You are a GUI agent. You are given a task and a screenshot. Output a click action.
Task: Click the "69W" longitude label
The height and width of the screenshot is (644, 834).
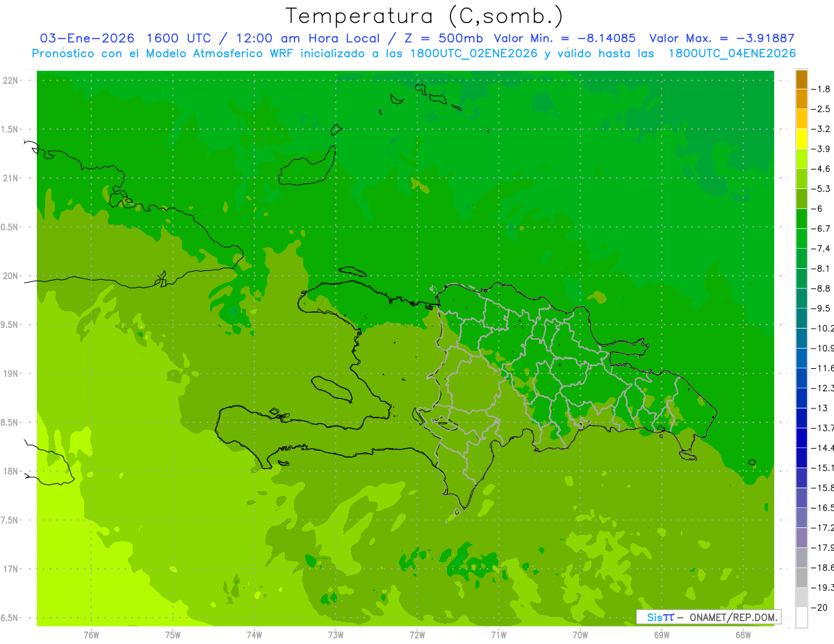pyautogui.click(x=661, y=635)
